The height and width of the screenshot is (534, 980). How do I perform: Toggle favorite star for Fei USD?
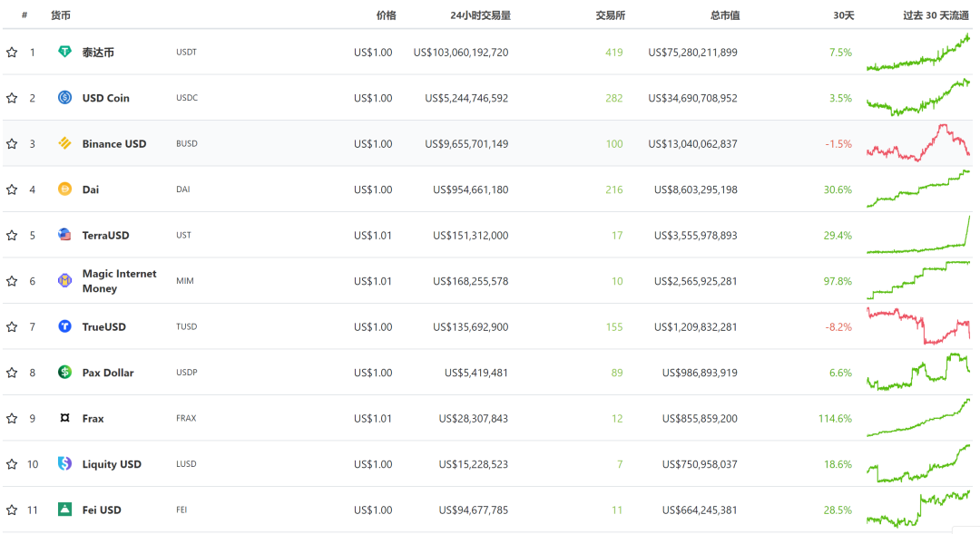pyautogui.click(x=12, y=510)
